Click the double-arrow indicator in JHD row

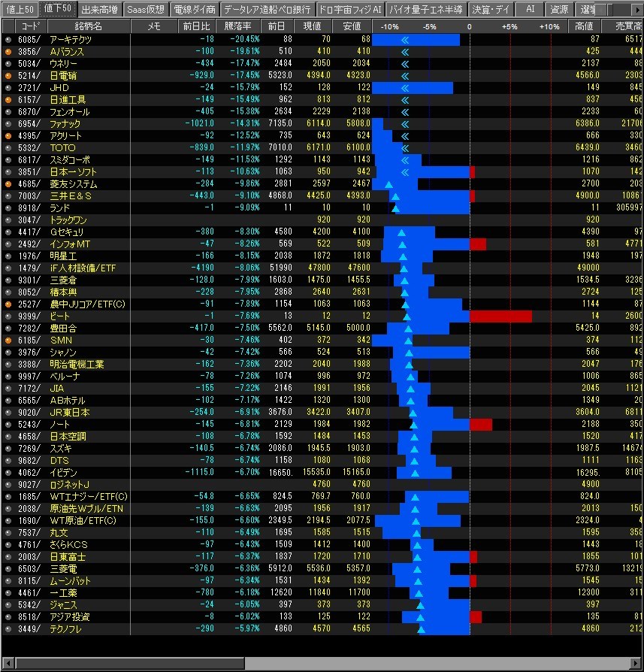[x=405, y=88]
